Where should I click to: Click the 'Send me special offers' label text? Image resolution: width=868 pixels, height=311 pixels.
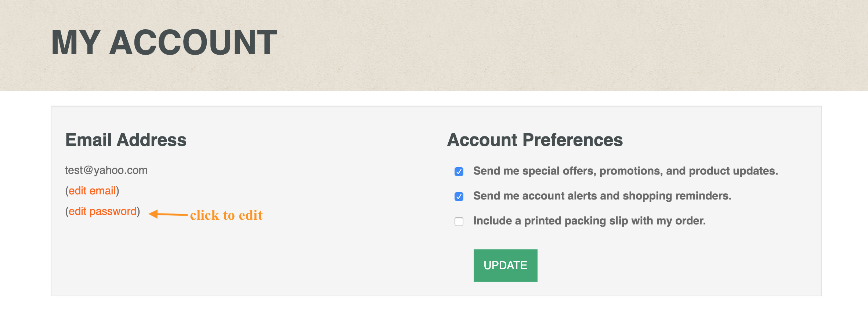[x=625, y=171]
